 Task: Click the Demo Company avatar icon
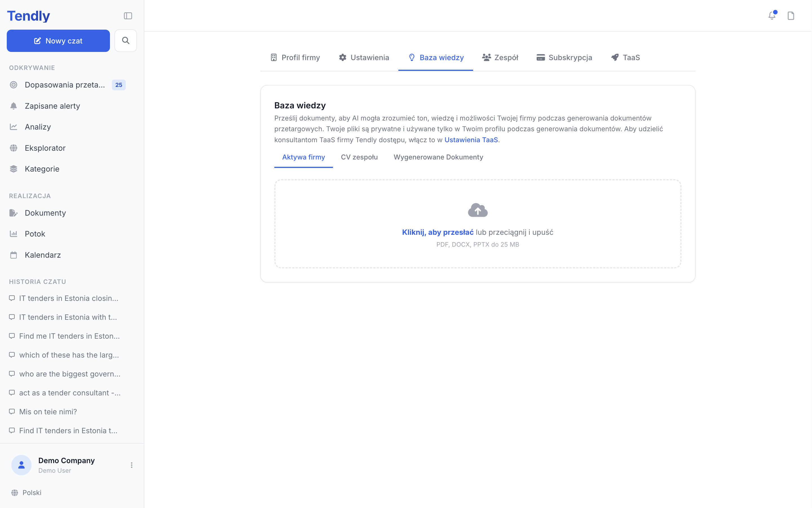coord(21,465)
